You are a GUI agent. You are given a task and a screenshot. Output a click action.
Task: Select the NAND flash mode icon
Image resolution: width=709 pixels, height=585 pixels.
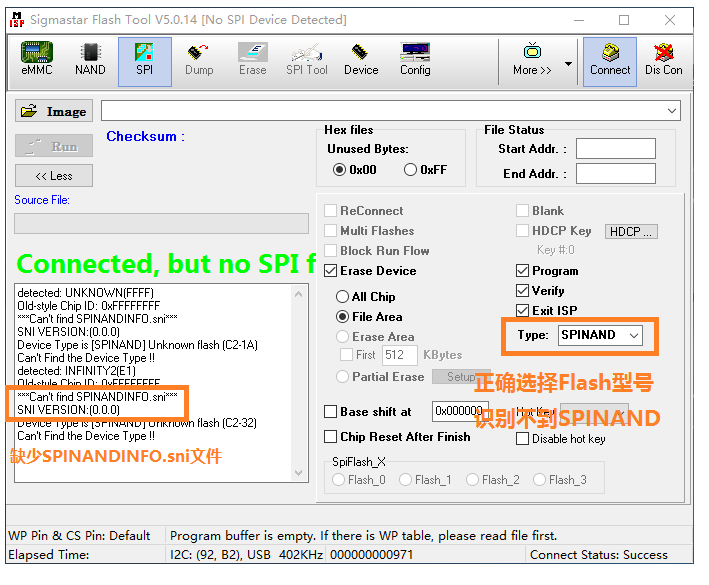point(90,61)
